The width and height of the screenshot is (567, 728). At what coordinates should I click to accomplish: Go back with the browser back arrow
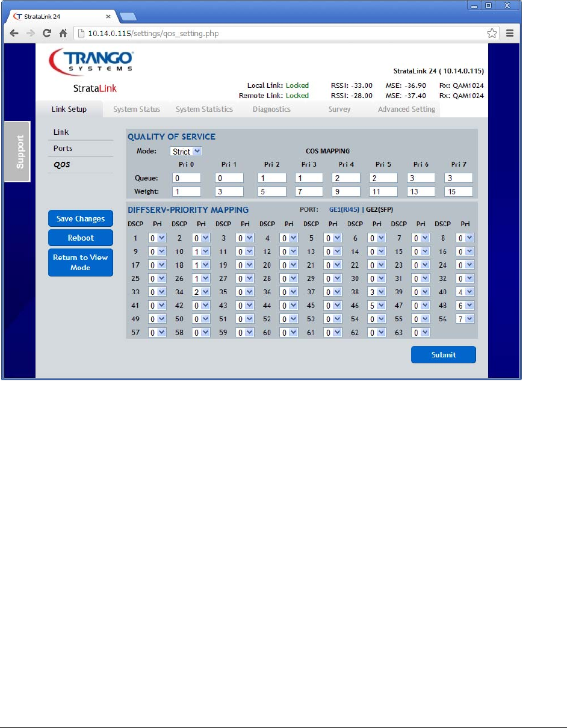[14, 33]
